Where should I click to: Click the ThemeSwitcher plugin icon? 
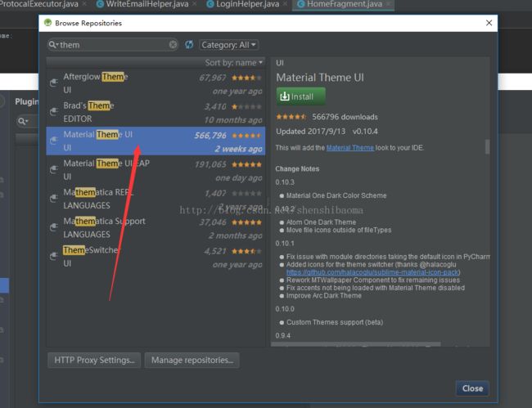pyautogui.click(x=54, y=256)
